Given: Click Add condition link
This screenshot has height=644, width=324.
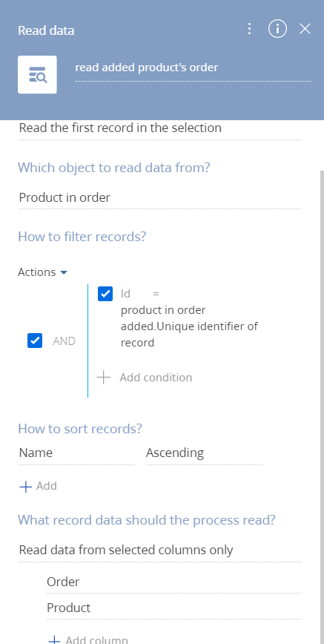Looking at the screenshot, I should (x=156, y=378).
